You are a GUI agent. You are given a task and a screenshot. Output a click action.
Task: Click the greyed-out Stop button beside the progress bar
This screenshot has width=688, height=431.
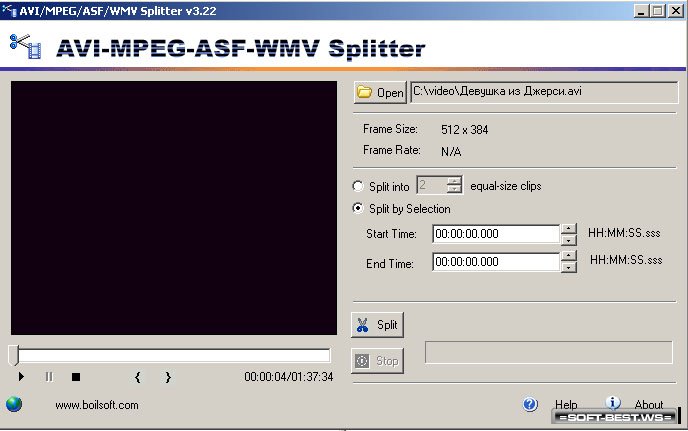click(x=377, y=361)
